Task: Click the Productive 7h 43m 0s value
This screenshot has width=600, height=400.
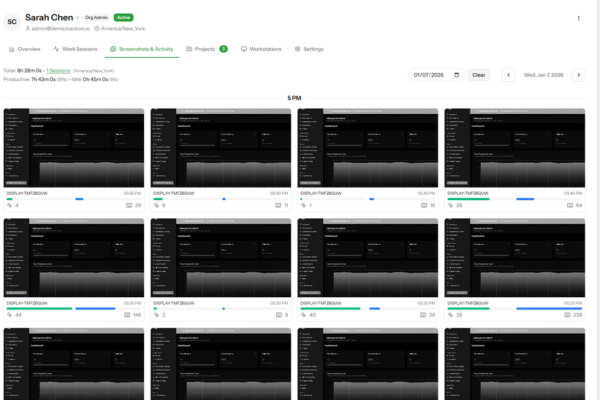Action: click(43, 79)
